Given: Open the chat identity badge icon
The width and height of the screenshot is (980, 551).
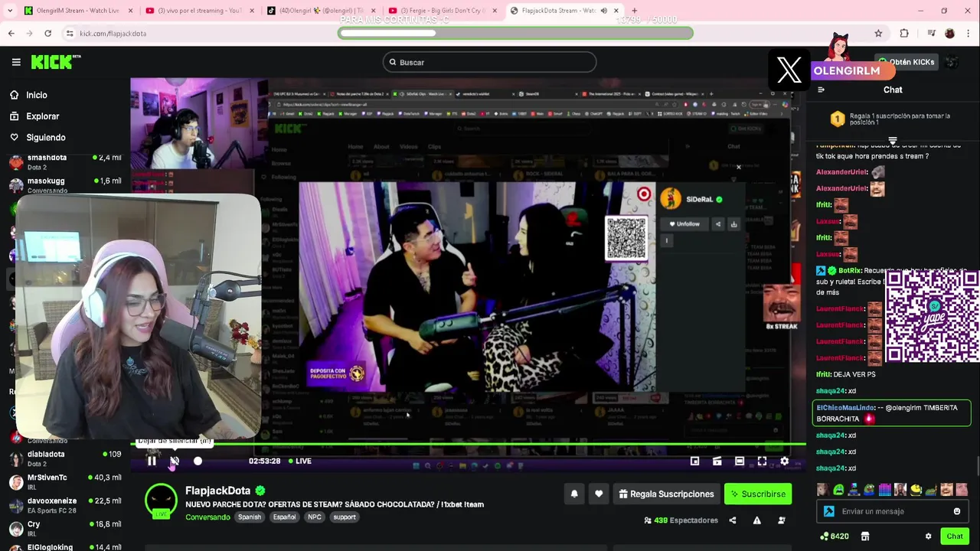Looking at the screenshot, I should point(828,511).
